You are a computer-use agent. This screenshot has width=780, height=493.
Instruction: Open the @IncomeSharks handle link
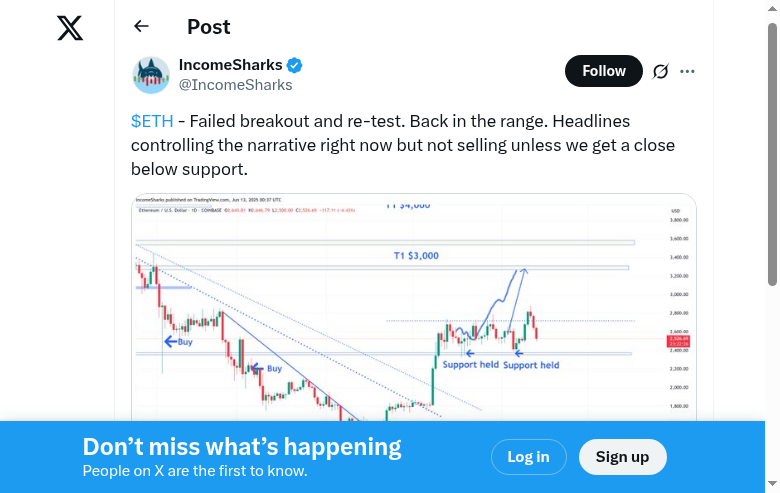(235, 85)
